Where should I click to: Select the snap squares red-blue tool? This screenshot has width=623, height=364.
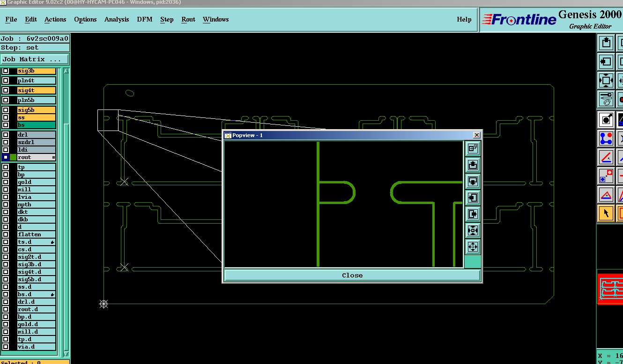(606, 176)
